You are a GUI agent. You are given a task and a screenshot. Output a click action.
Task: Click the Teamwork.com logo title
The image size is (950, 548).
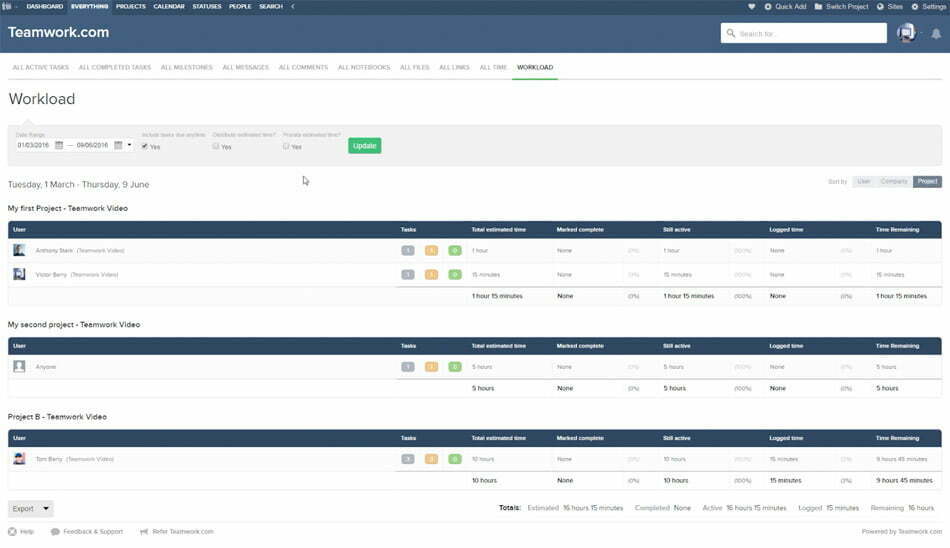58,32
